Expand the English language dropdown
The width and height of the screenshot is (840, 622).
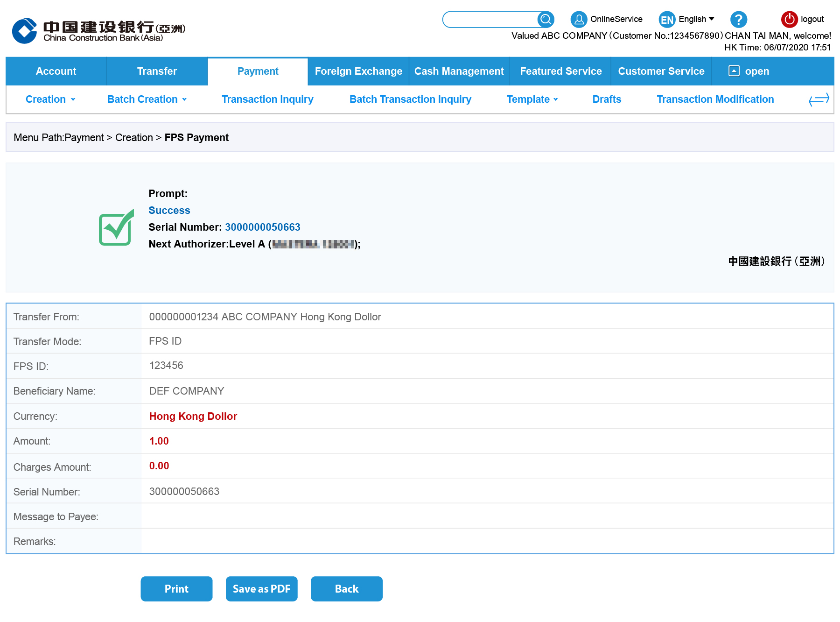(696, 19)
